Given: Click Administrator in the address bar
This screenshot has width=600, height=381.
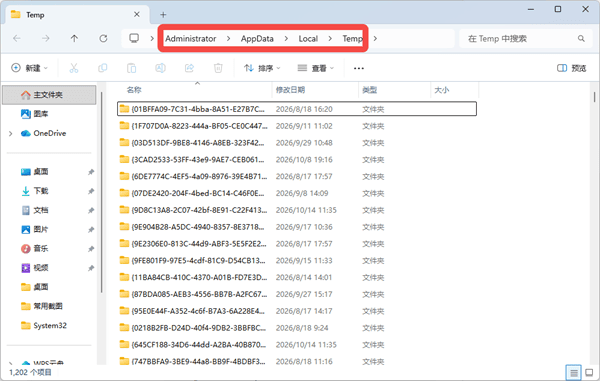Looking at the screenshot, I should pyautogui.click(x=191, y=39).
